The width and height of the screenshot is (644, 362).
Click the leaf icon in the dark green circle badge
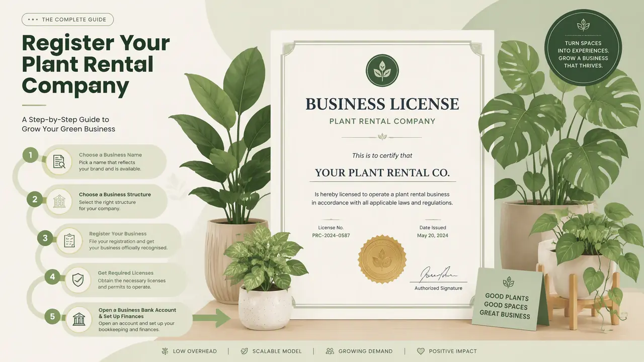(583, 25)
